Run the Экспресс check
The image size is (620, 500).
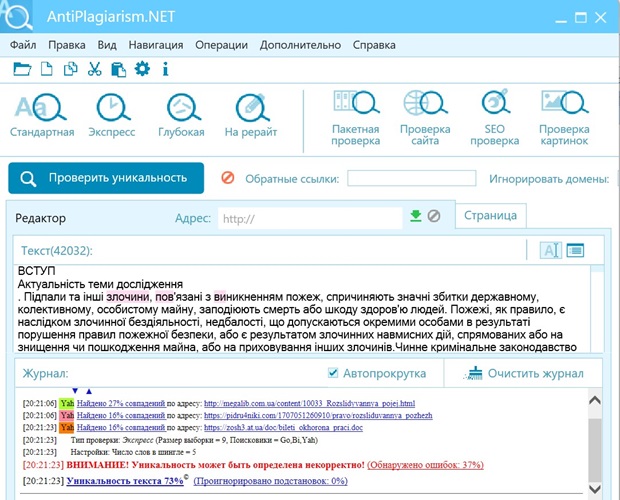tap(112, 115)
